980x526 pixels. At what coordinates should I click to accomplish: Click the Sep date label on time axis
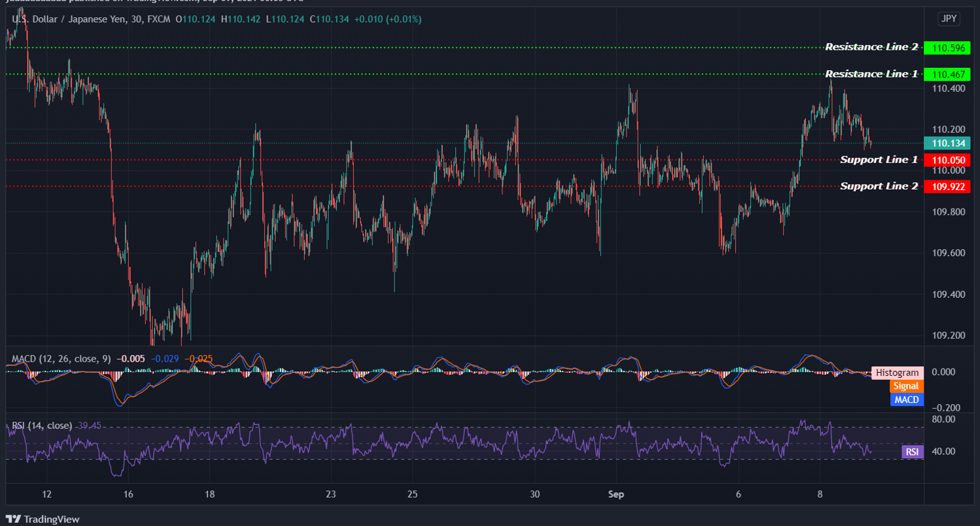pos(616,494)
